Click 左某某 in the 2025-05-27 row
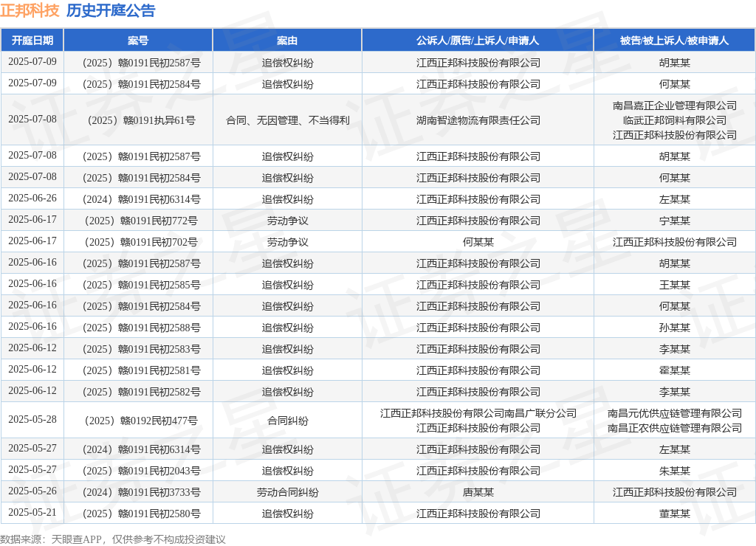Image resolution: width=756 pixels, height=546 pixels. 675,449
